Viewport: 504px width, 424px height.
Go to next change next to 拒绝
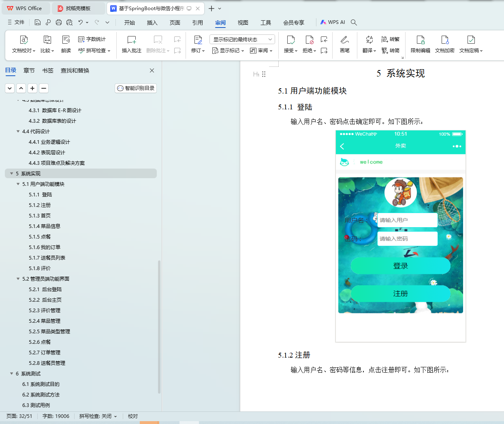click(324, 51)
